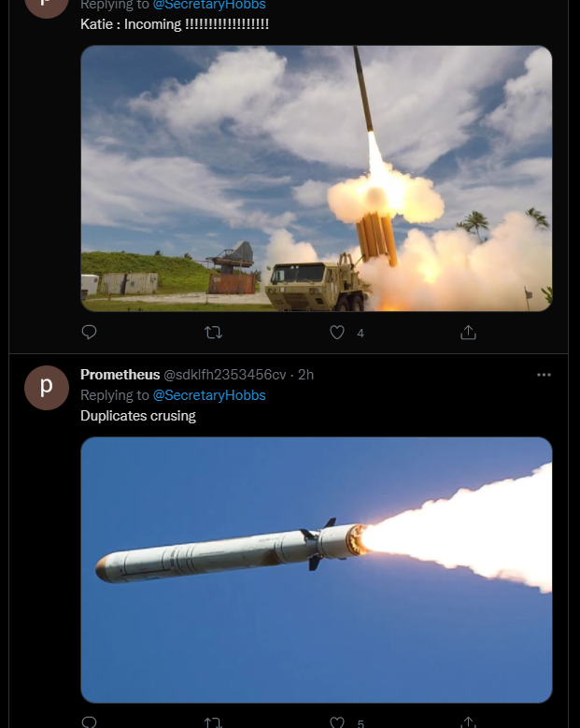Screen dimensions: 580x728
Task: Open more options for Prometheus tweet
Action: [x=544, y=375]
